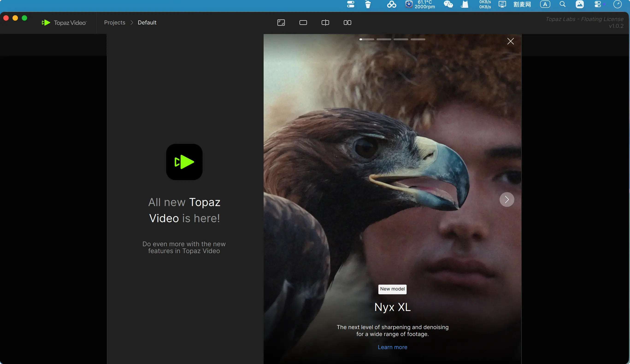Click the Topaz Video logo in header
The height and width of the screenshot is (364, 630).
click(64, 23)
